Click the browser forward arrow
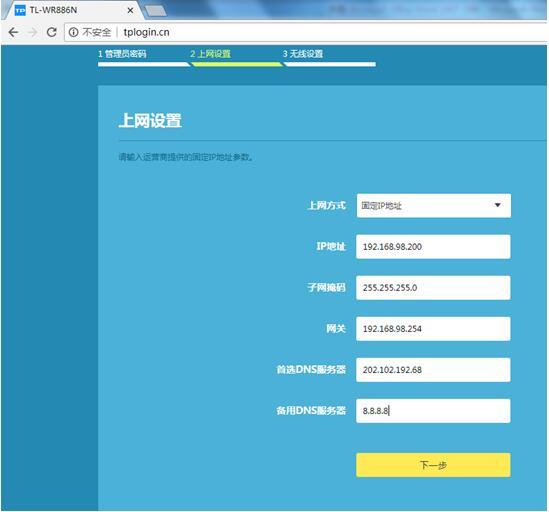The width and height of the screenshot is (549, 512). (33, 32)
